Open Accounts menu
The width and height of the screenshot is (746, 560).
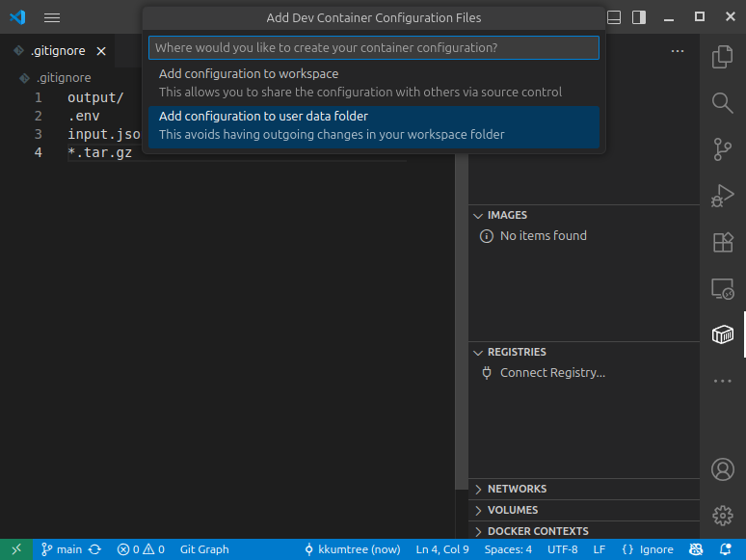722,469
